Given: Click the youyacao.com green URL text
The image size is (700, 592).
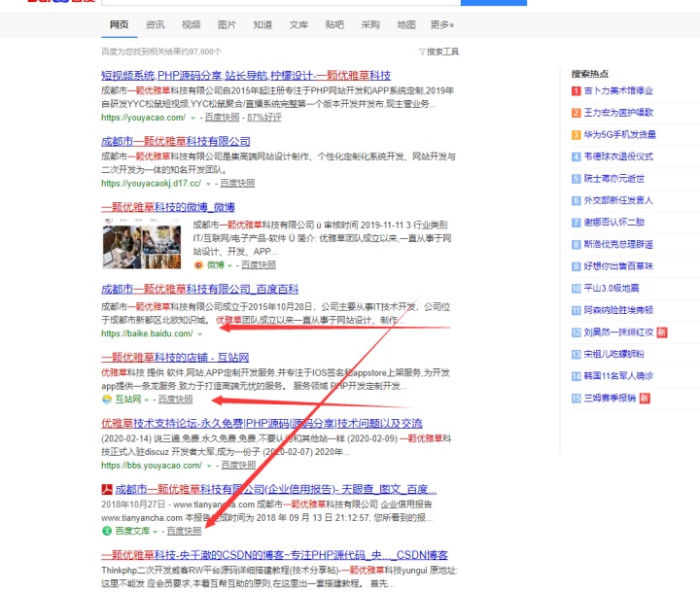Looking at the screenshot, I should tap(143, 118).
